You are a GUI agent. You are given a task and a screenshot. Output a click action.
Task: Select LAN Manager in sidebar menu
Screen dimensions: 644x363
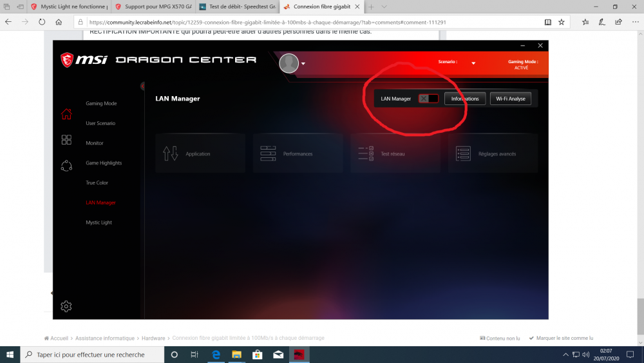pos(100,202)
